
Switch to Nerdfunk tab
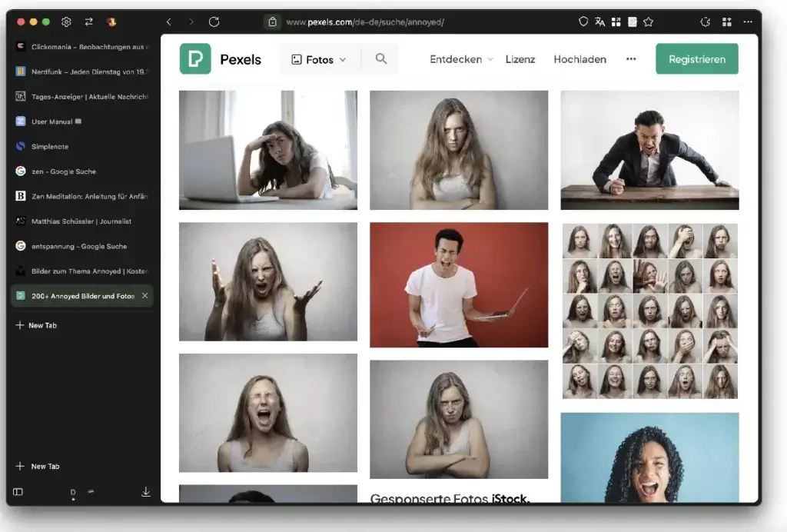coord(82,71)
